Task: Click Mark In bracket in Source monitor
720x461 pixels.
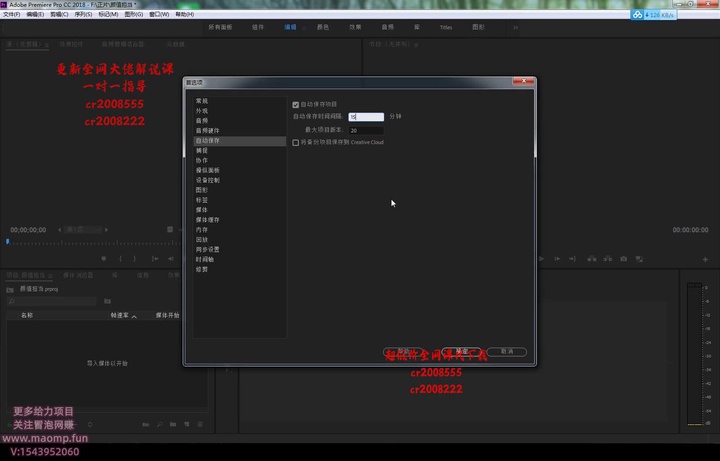Action: coord(120,259)
